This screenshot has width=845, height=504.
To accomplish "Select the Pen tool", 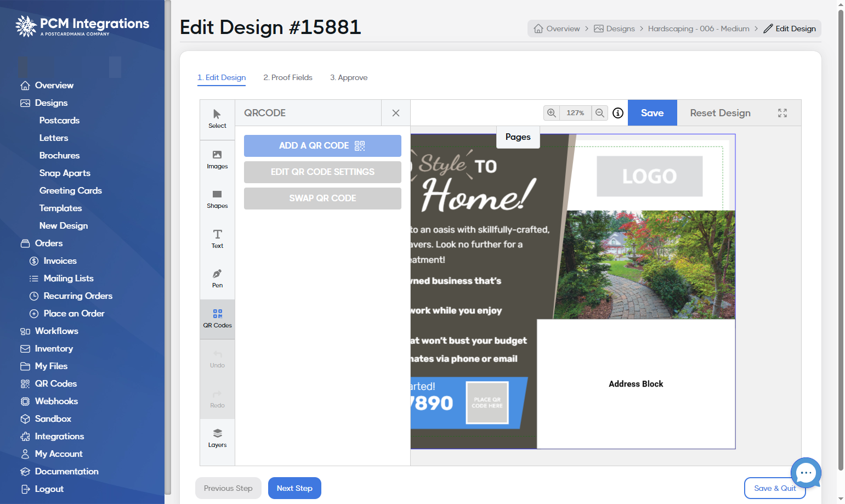I will click(x=217, y=279).
